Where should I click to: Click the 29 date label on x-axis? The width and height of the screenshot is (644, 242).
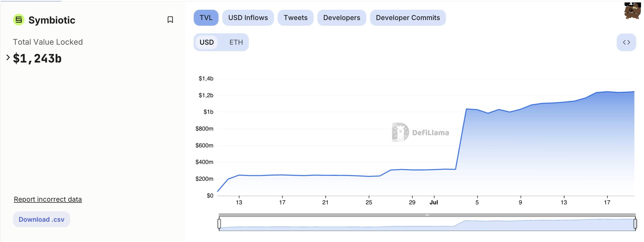412,202
